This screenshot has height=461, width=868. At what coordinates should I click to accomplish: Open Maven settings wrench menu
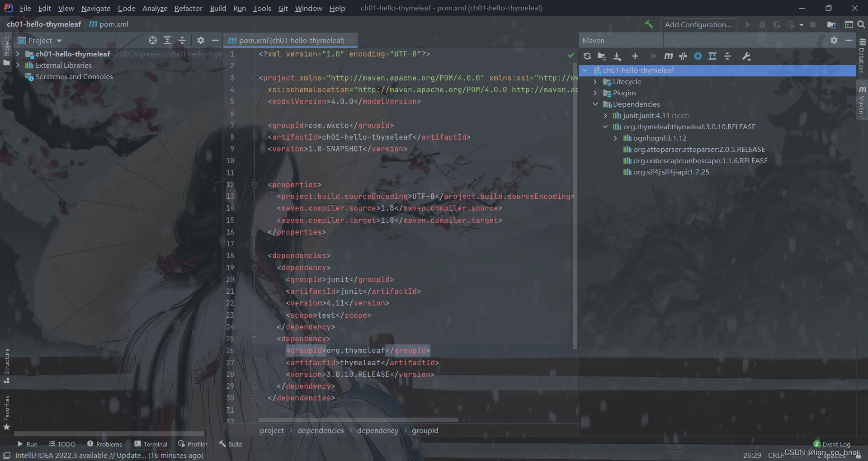(x=746, y=56)
